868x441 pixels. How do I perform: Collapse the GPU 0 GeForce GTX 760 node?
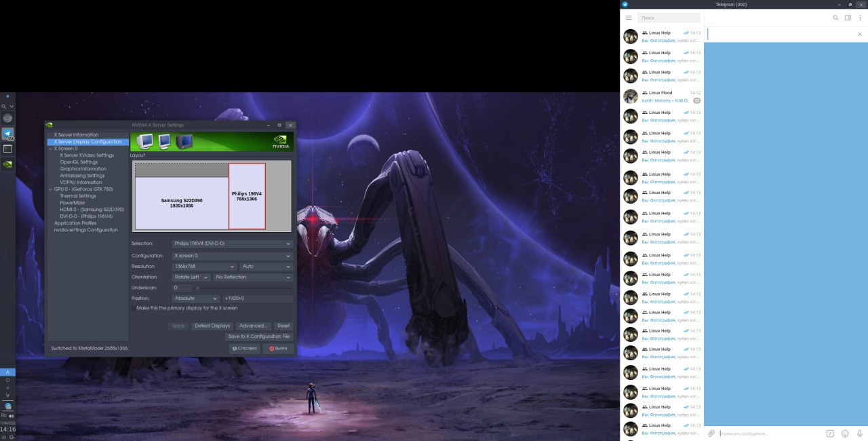(x=50, y=189)
